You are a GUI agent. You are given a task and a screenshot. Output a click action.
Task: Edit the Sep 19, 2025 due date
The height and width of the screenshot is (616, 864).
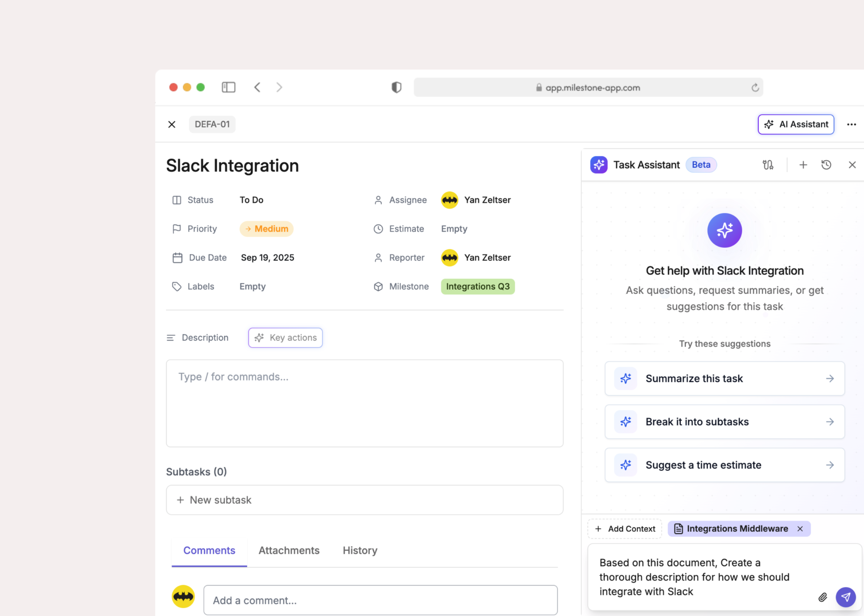tap(268, 258)
